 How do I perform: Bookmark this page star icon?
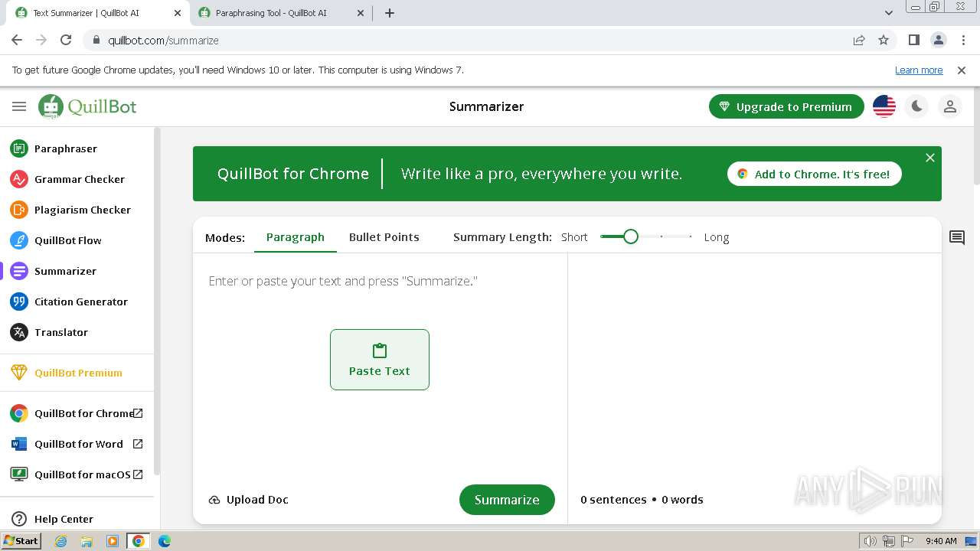[x=884, y=40]
